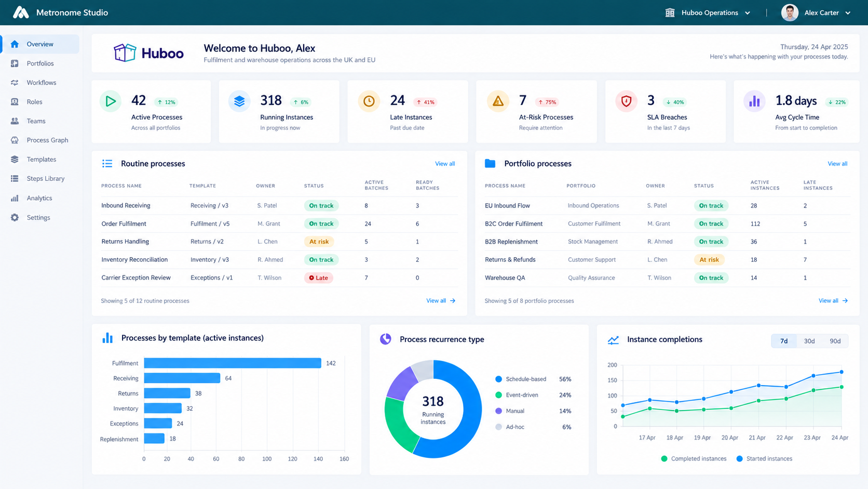Open Portfolios via its sidebar icon
The image size is (868, 489).
[x=15, y=63]
